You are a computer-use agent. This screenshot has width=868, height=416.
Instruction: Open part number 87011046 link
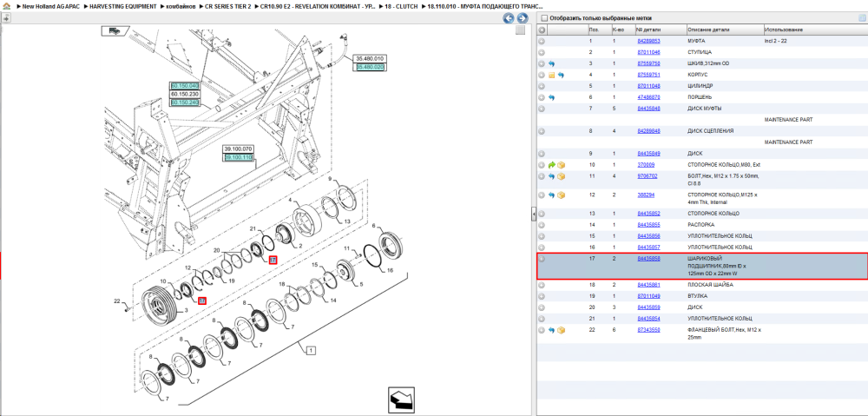[x=648, y=52]
